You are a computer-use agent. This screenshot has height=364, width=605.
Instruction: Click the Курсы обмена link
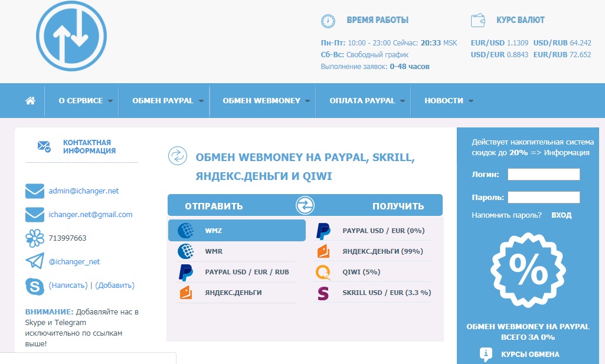(530, 355)
